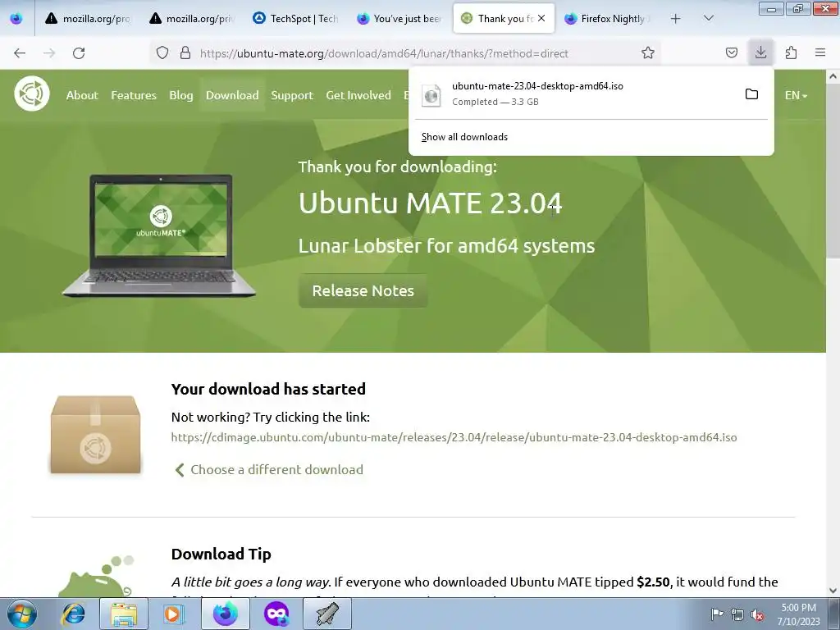Open the Blog menu item

[181, 95]
